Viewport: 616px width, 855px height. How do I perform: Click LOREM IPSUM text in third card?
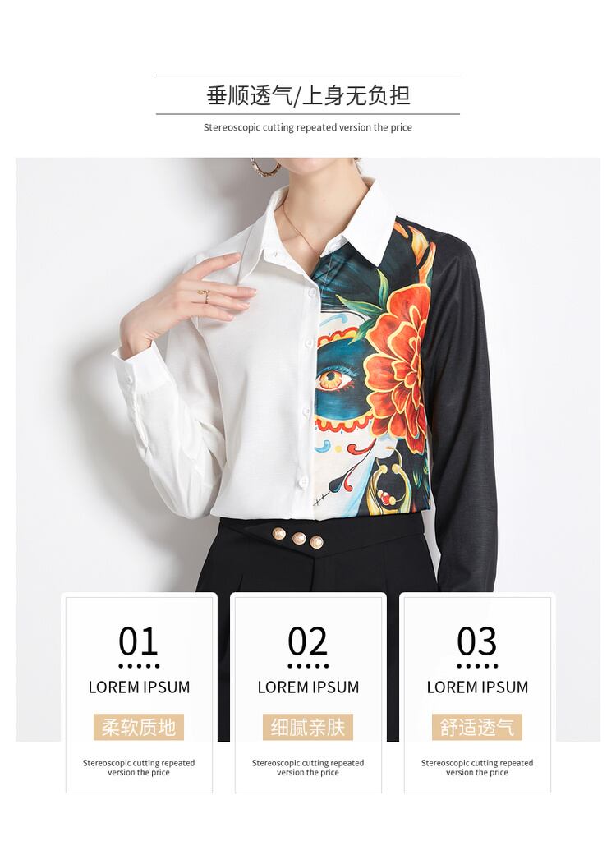click(477, 687)
